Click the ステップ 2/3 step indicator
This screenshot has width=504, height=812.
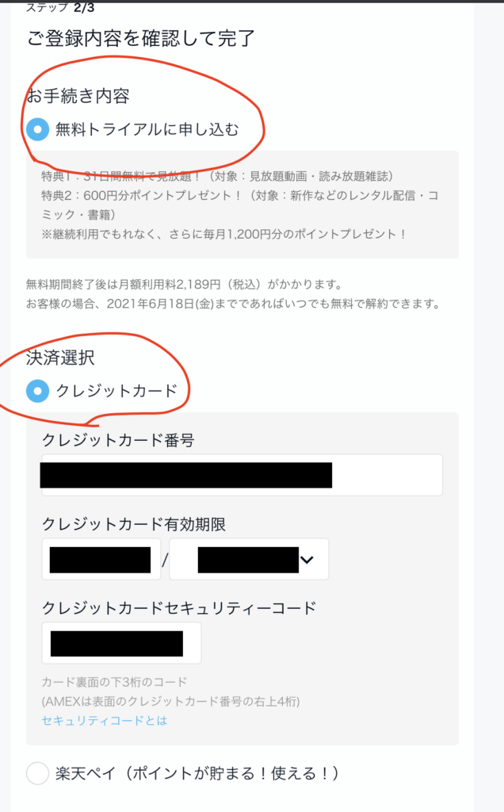click(x=60, y=7)
